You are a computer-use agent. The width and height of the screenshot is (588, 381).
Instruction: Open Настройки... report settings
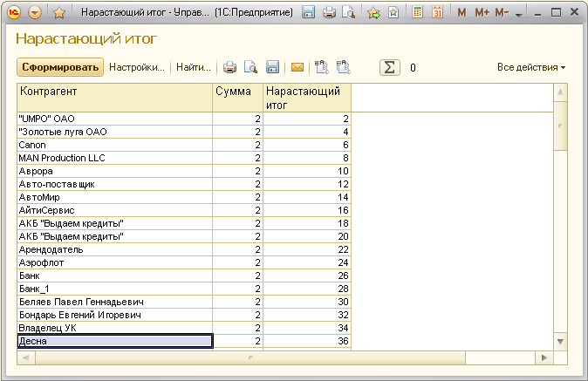coord(137,67)
